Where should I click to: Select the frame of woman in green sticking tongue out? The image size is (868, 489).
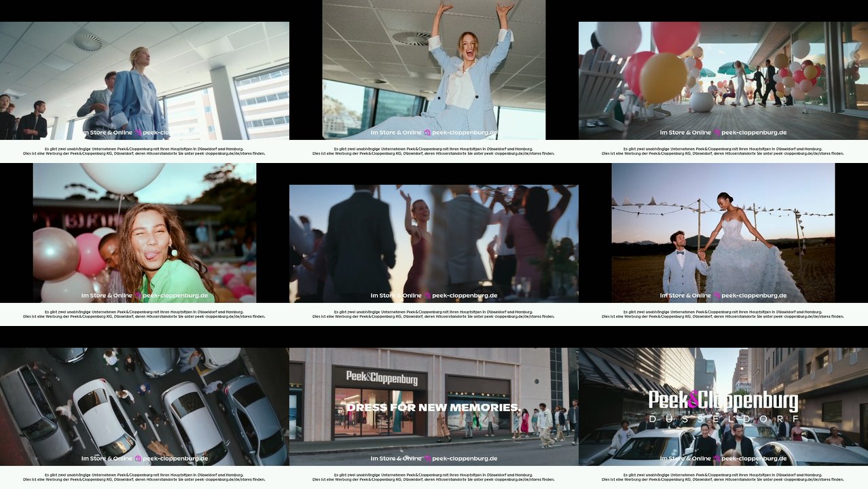(x=145, y=233)
